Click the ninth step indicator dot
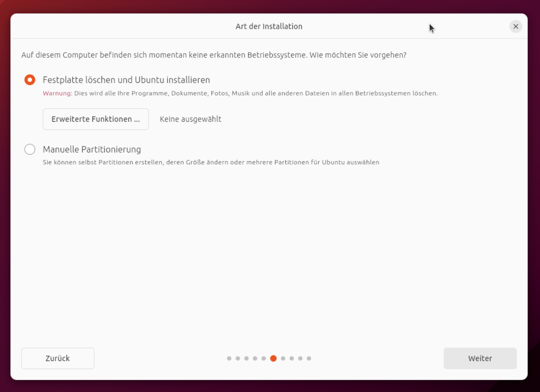This screenshot has width=540, height=392. (300, 358)
